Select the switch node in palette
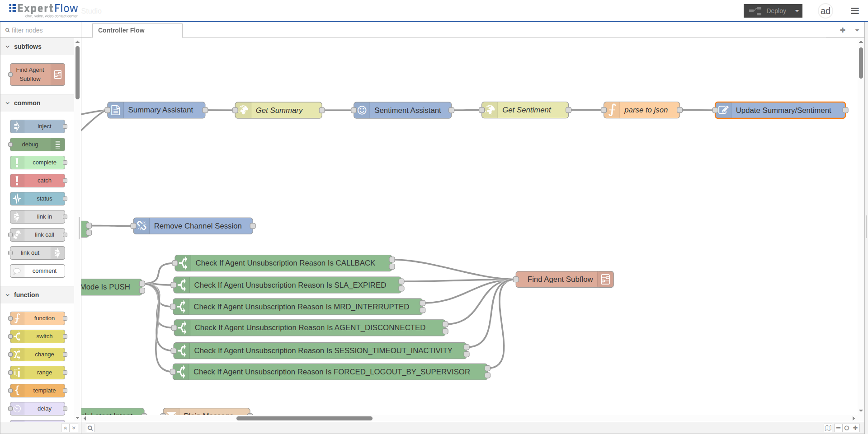This screenshot has height=434, width=868. click(x=38, y=336)
